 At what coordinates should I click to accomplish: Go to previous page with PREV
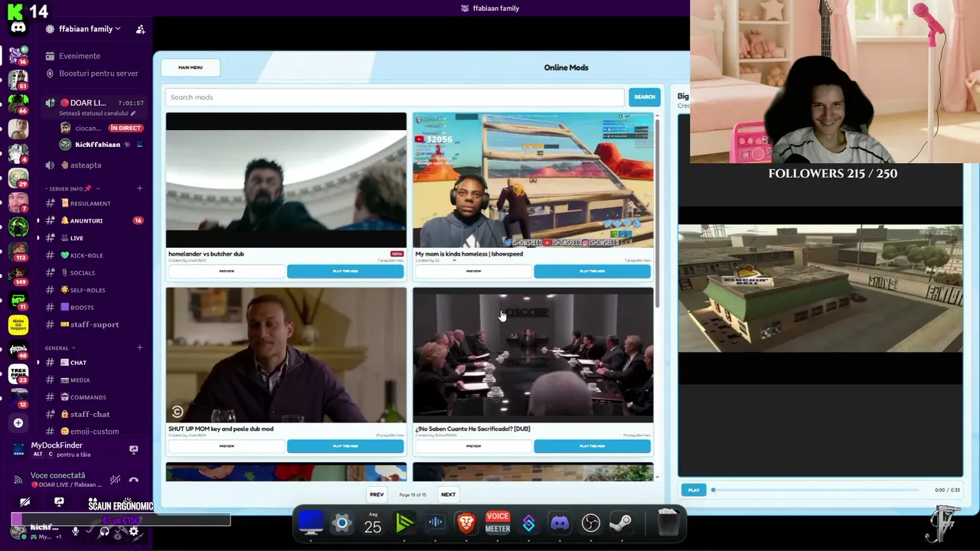(377, 494)
